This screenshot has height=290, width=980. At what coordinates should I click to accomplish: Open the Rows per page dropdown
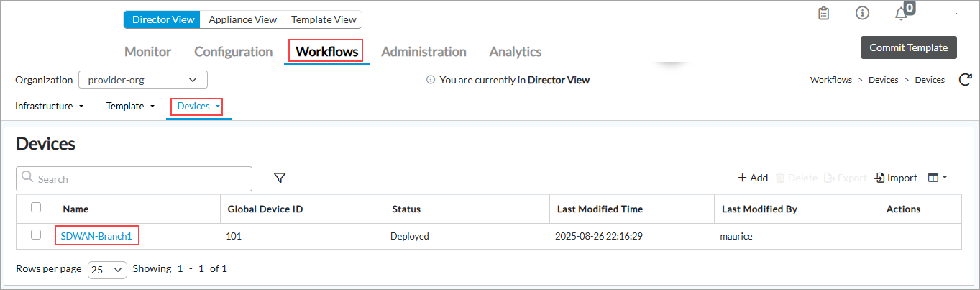pos(107,269)
